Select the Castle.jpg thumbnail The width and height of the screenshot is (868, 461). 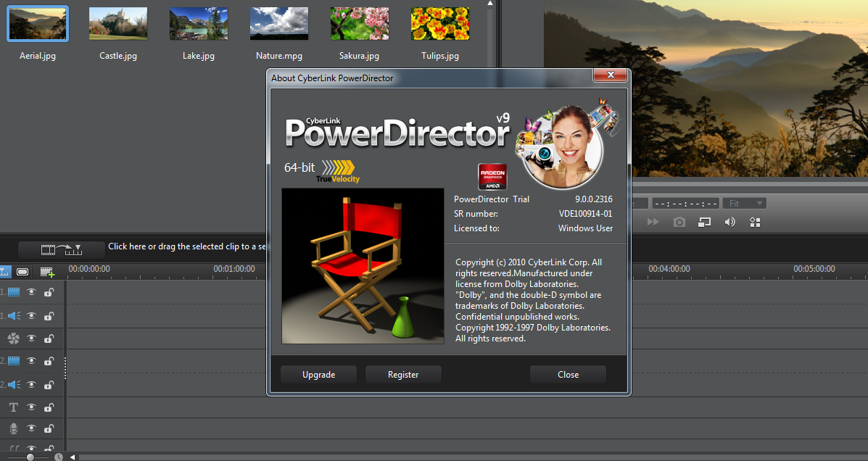[x=118, y=24]
